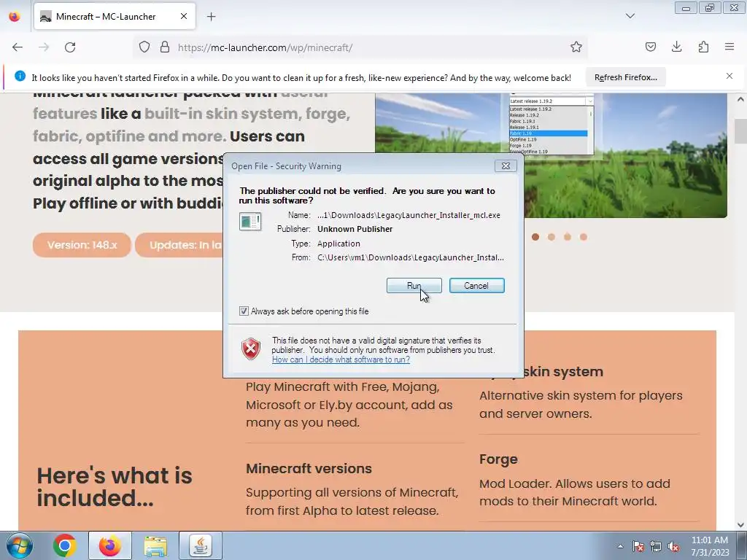747x560 pixels.
Task: Open the Windows Start menu
Action: (19, 545)
